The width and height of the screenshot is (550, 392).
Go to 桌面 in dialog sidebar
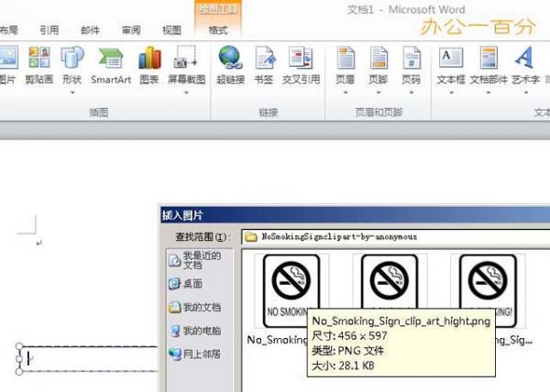pyautogui.click(x=192, y=284)
